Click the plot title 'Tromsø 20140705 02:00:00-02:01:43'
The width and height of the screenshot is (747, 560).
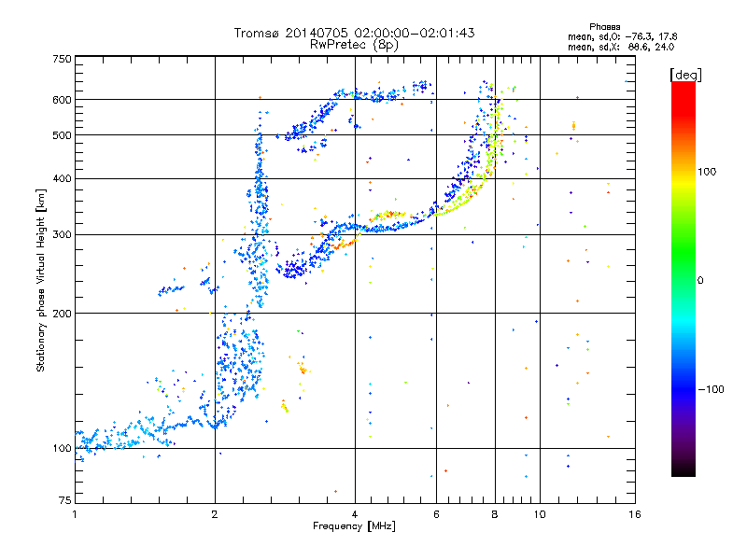354,33
